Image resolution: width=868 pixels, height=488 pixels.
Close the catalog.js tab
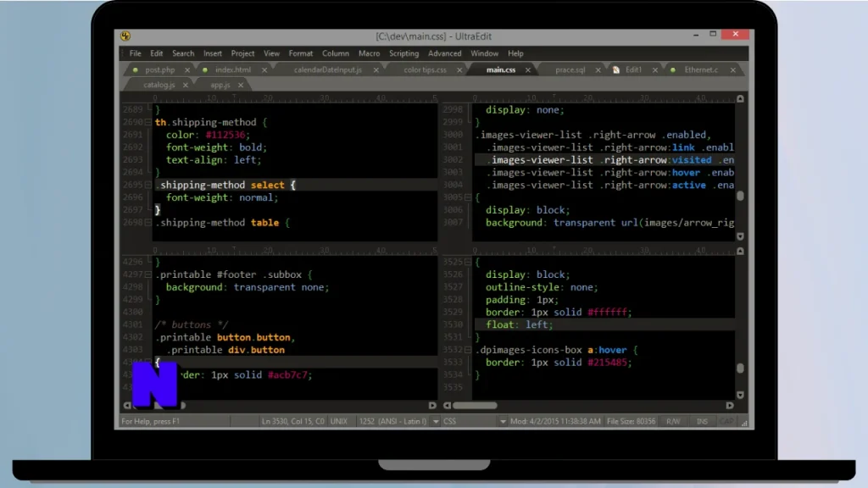[186, 86]
